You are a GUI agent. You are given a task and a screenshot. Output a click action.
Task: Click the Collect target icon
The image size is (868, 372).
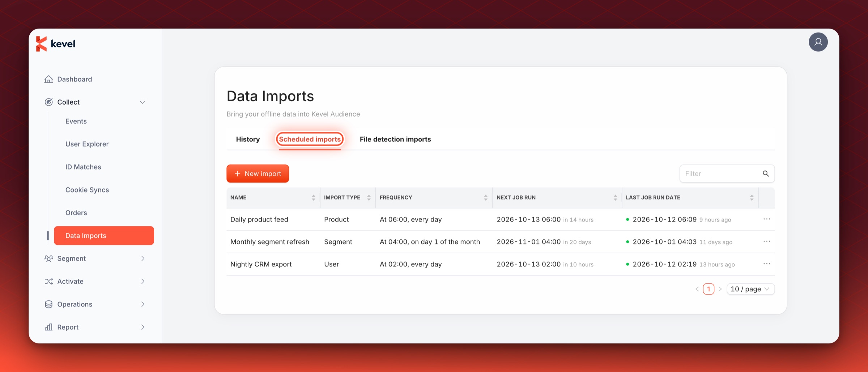tap(48, 102)
